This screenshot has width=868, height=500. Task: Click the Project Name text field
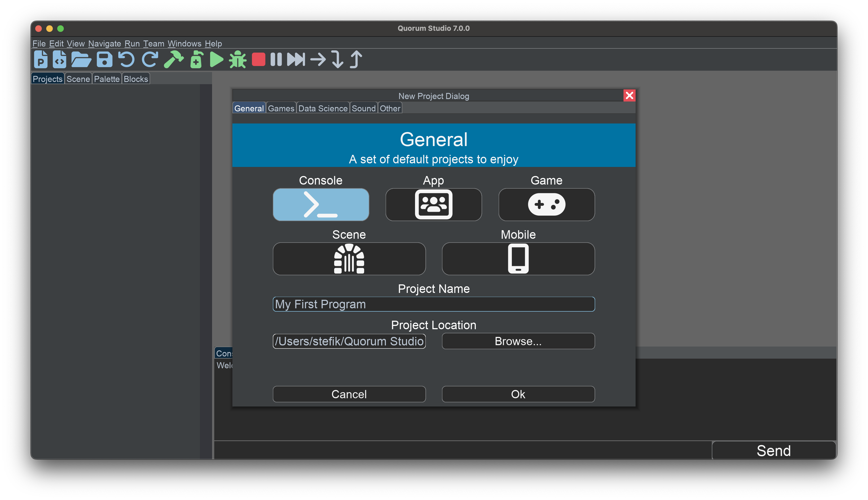point(434,304)
